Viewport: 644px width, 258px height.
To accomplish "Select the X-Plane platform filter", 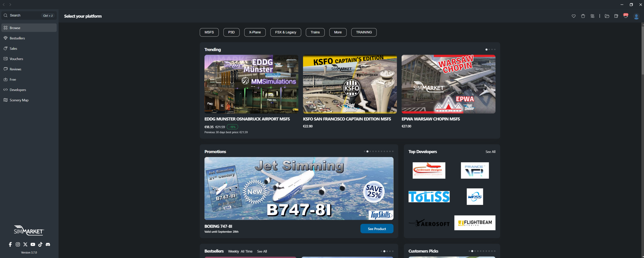I will 255,32.
